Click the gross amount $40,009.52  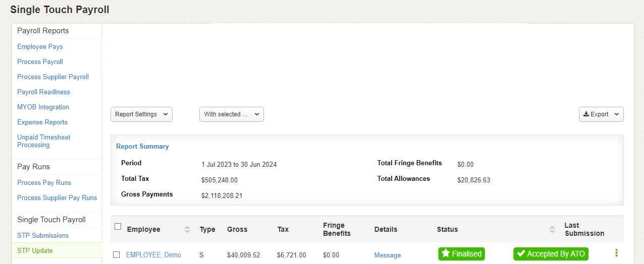coord(244,255)
